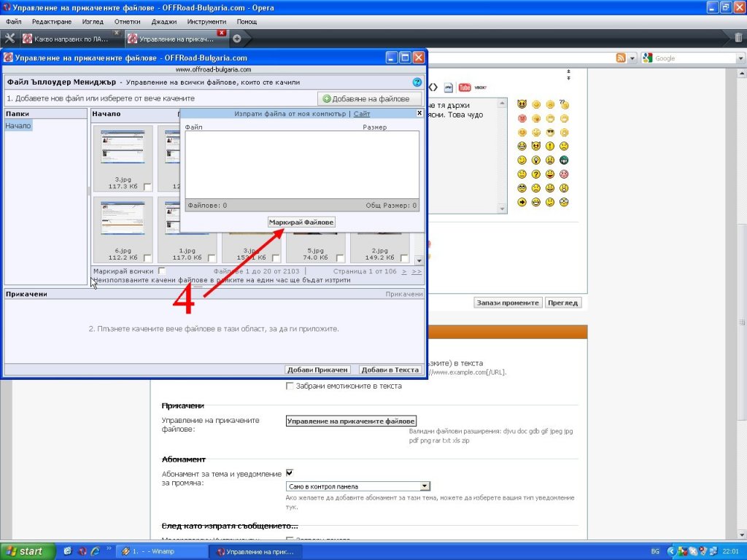Insert the sunglasses smiley emoticon
Viewport: 747px width, 560px height.
(x=550, y=133)
